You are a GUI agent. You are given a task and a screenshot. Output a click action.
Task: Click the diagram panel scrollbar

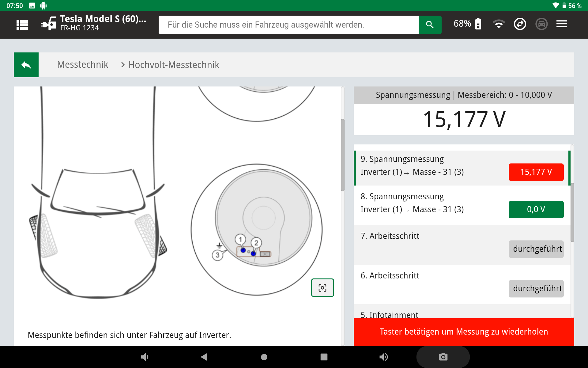(x=342, y=155)
